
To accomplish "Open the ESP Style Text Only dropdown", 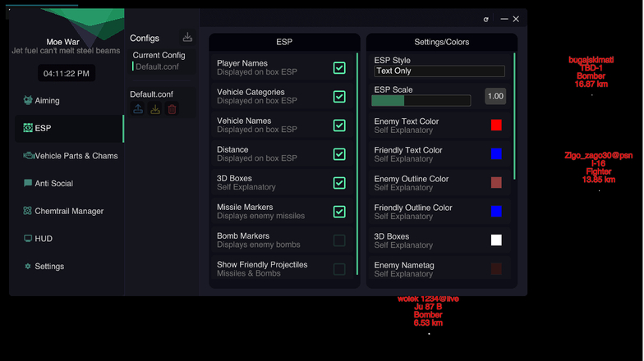I will [x=439, y=71].
